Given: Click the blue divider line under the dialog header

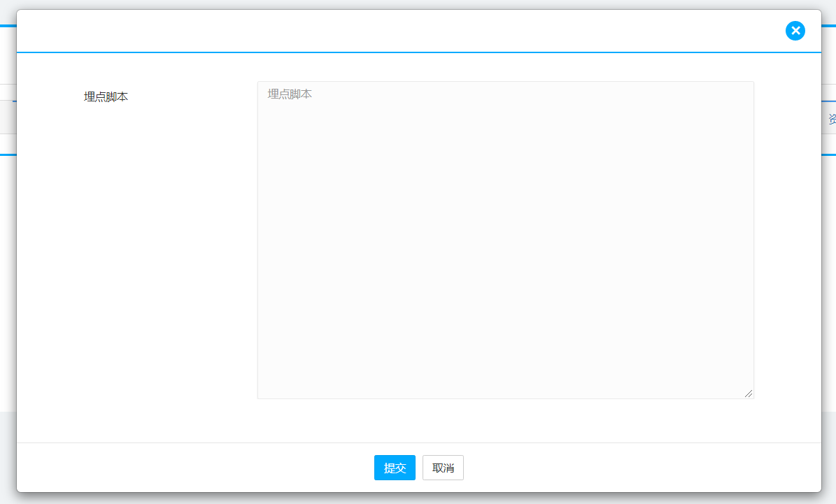Looking at the screenshot, I should pyautogui.click(x=418, y=52).
